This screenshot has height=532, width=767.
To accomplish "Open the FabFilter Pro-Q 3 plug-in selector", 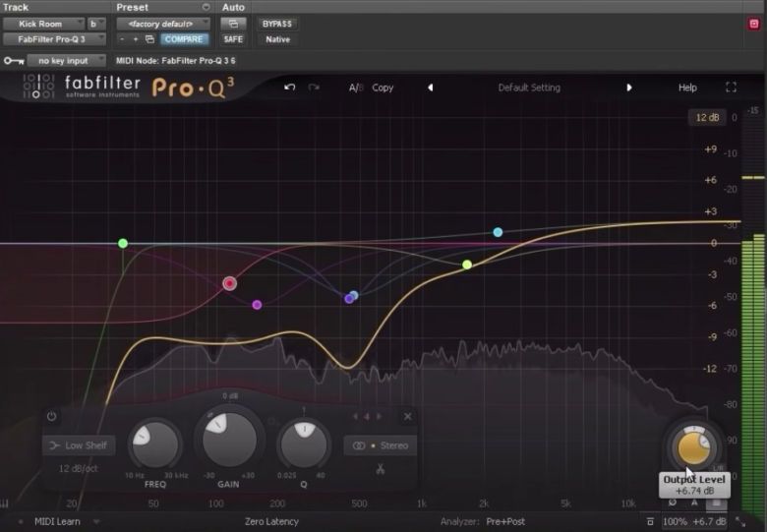I will tap(54, 39).
